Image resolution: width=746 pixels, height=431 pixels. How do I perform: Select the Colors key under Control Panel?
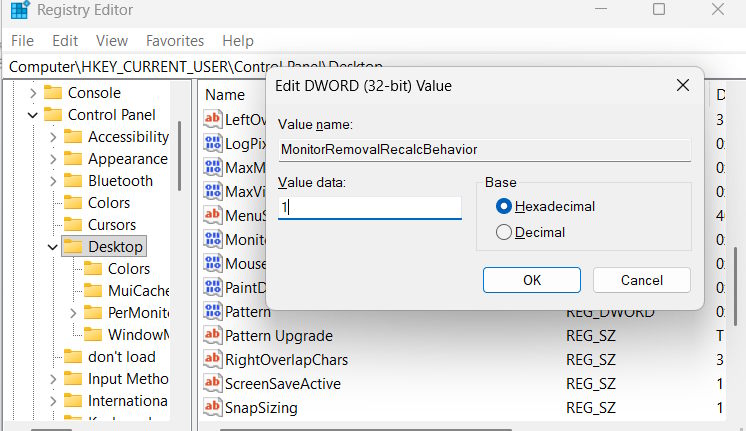point(109,203)
